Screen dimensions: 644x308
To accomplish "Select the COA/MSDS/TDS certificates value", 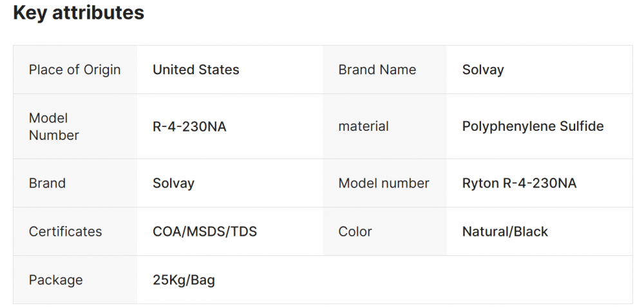I will tap(204, 231).
